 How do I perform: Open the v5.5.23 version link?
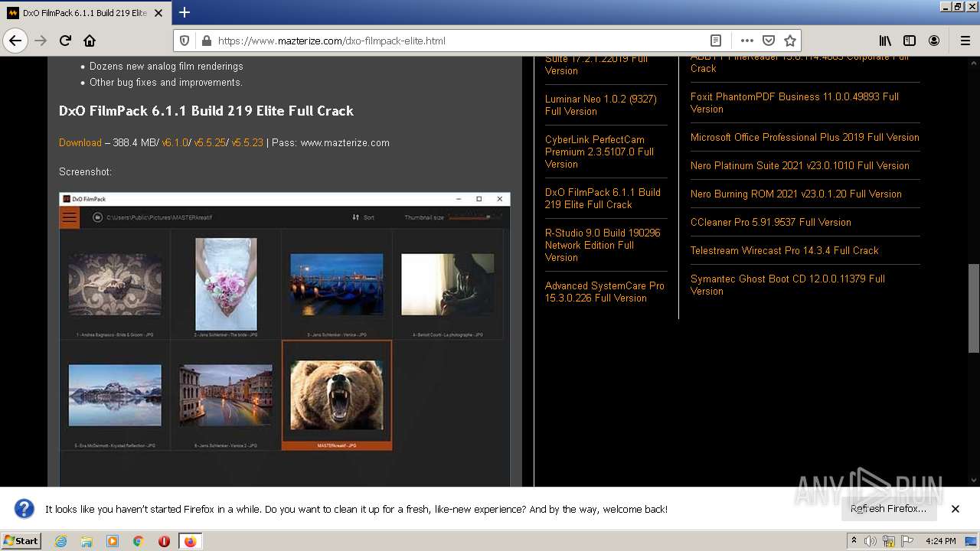click(247, 142)
